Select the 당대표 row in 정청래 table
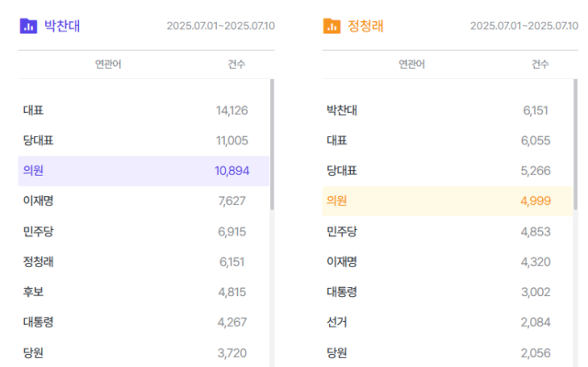588x367 pixels. click(447, 171)
